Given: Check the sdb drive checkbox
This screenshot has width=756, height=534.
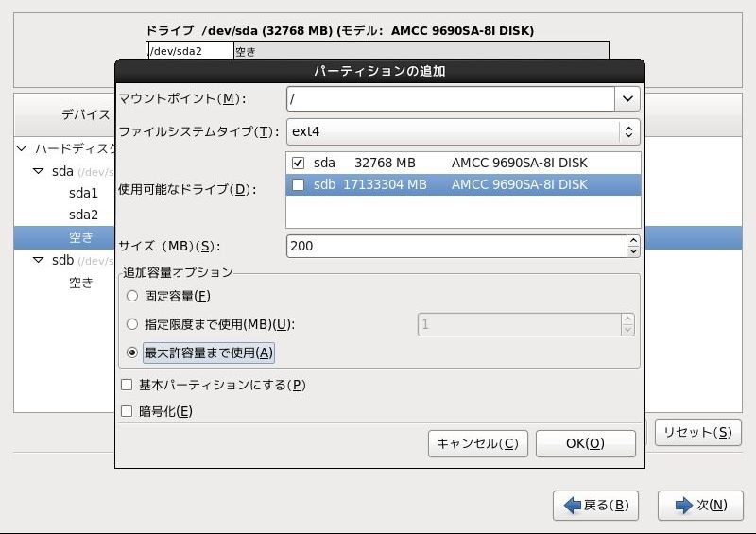Looking at the screenshot, I should (x=298, y=184).
